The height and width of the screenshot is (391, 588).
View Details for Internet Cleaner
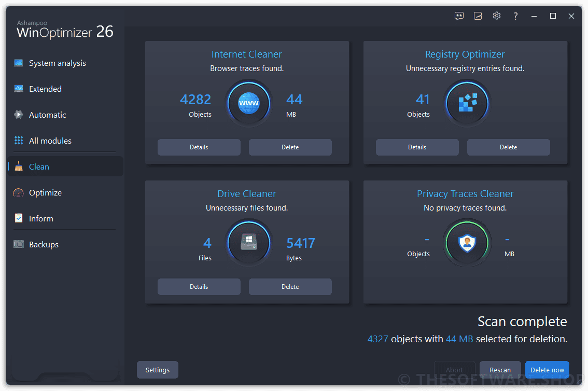(x=199, y=147)
